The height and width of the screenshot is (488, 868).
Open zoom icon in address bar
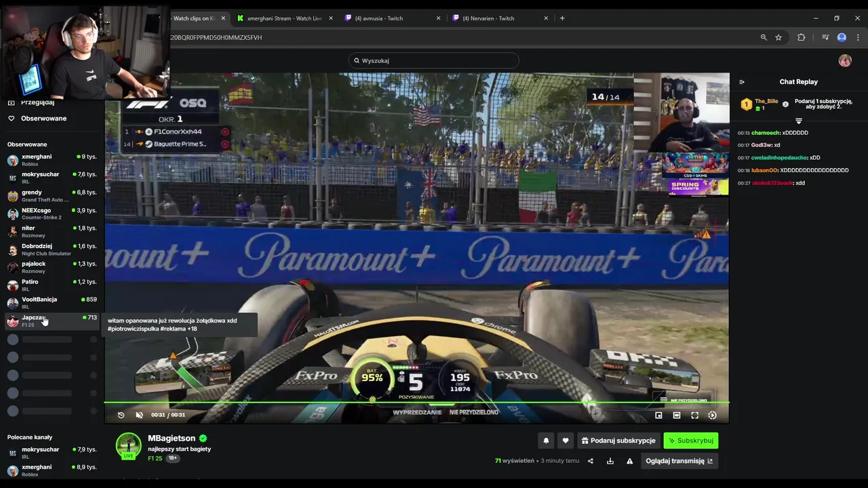764,38
